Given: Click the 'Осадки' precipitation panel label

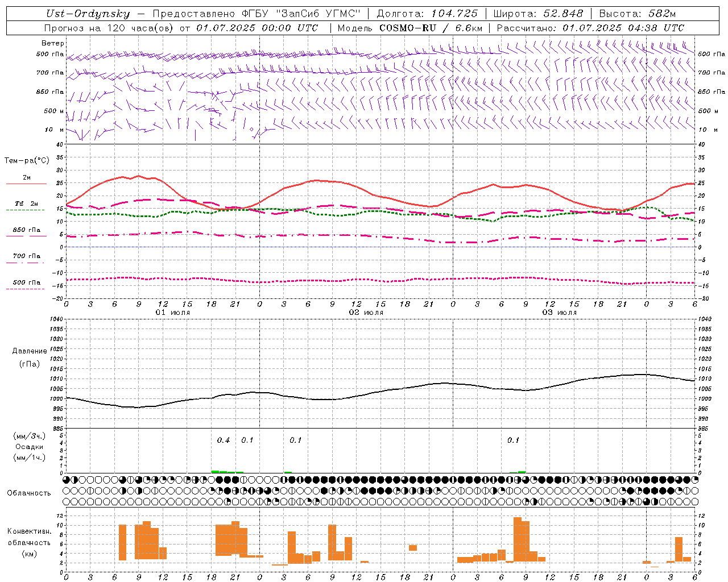Looking at the screenshot, I should click(30, 447).
